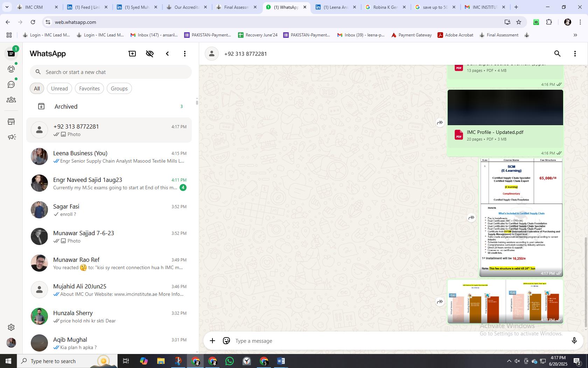
Task: Record a voice message with the microphone
Action: point(574,341)
